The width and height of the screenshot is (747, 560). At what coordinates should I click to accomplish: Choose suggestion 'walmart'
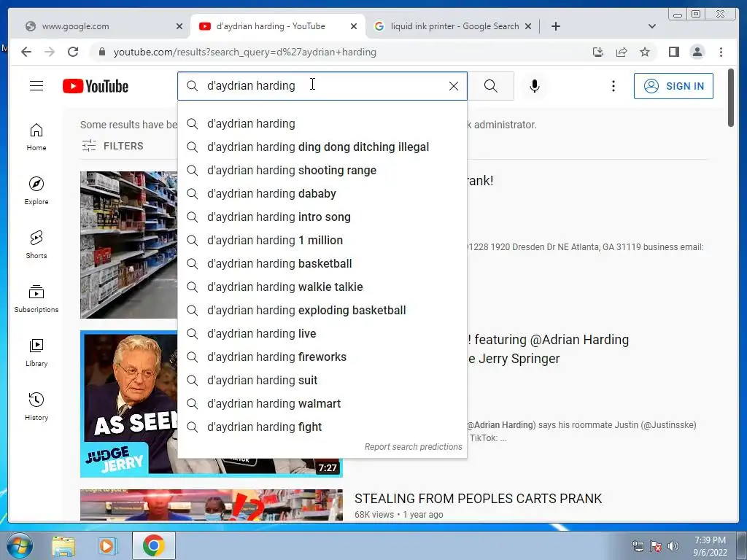322,404
